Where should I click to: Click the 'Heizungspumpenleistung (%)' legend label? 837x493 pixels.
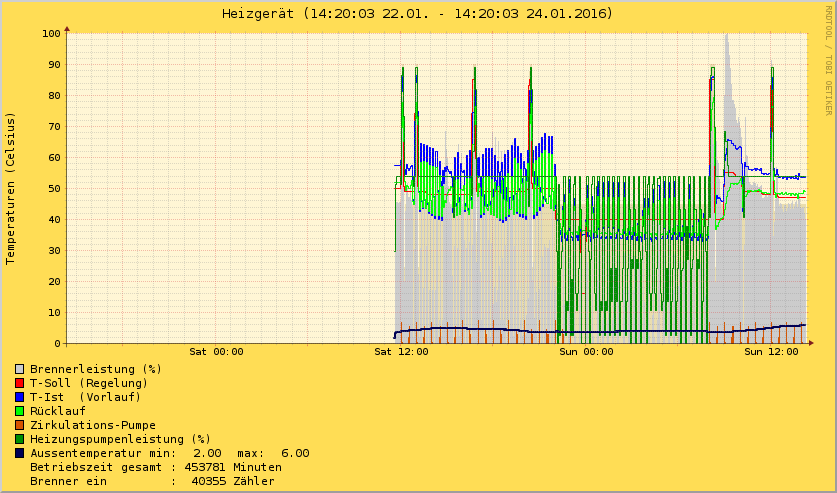121,439
